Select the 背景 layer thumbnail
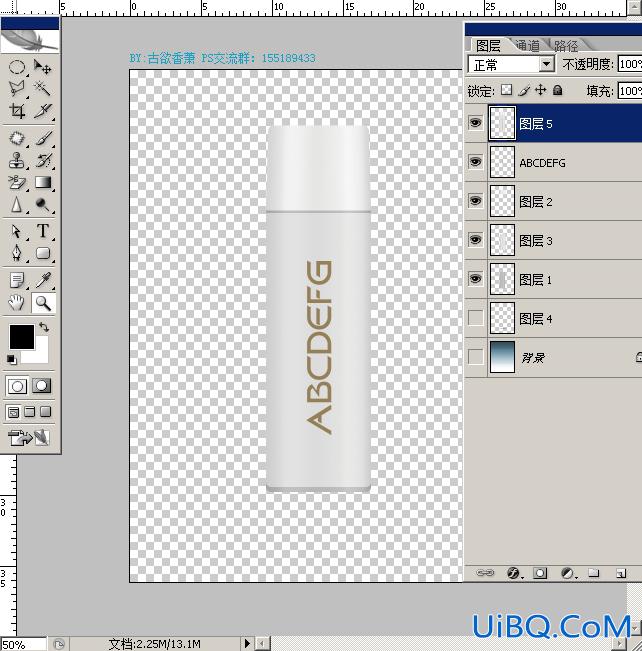This screenshot has height=651, width=642. [502, 357]
